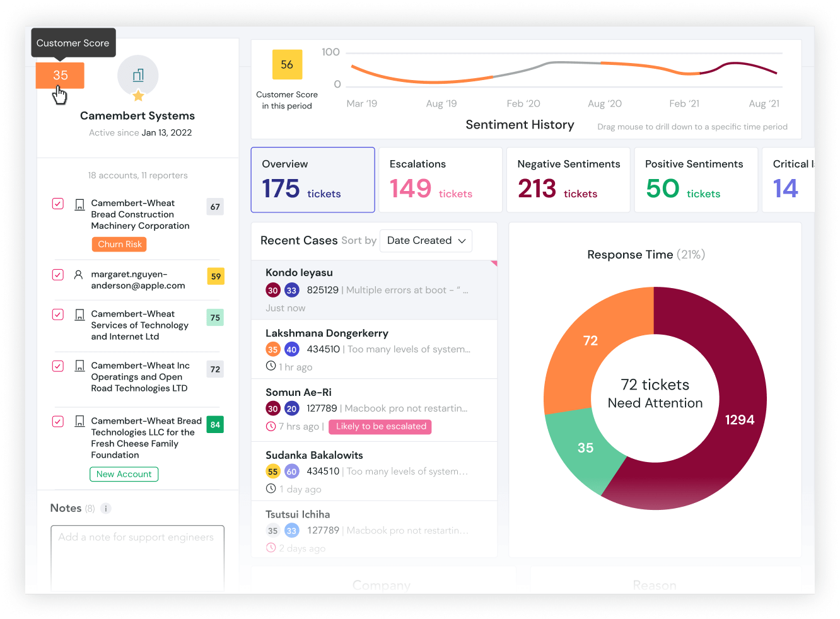Click the '18 accounts, 11 reporters' summary text
This screenshot has height=619, width=840.
pyautogui.click(x=137, y=176)
